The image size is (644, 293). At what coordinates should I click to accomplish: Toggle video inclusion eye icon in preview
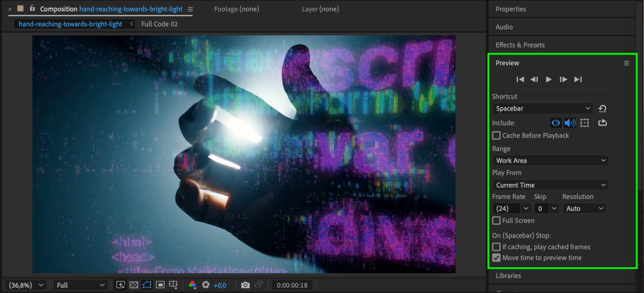coord(555,123)
